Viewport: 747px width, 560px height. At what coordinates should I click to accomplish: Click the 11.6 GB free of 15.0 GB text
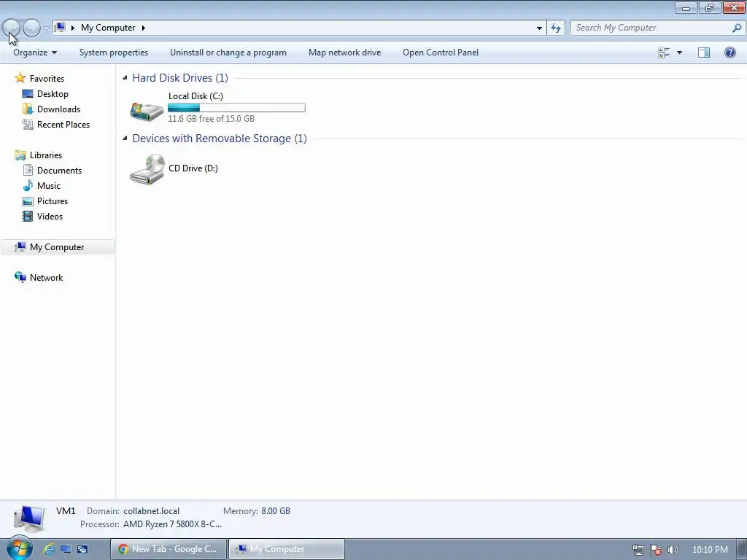(x=211, y=119)
